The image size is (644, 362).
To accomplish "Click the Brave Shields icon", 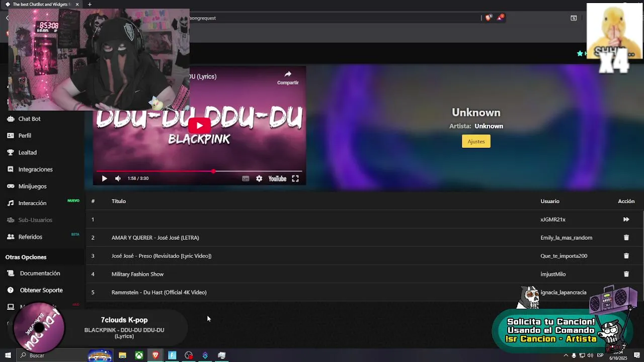I will 488,18.
